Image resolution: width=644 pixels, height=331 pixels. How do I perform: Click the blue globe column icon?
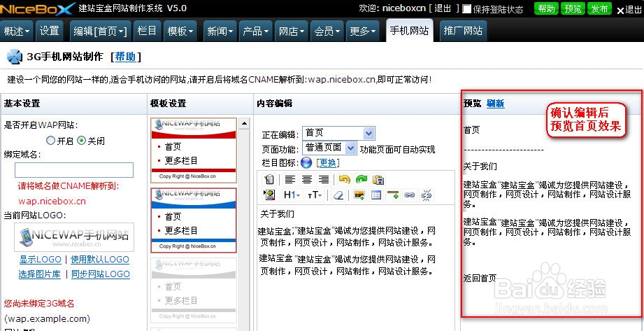coord(306,163)
